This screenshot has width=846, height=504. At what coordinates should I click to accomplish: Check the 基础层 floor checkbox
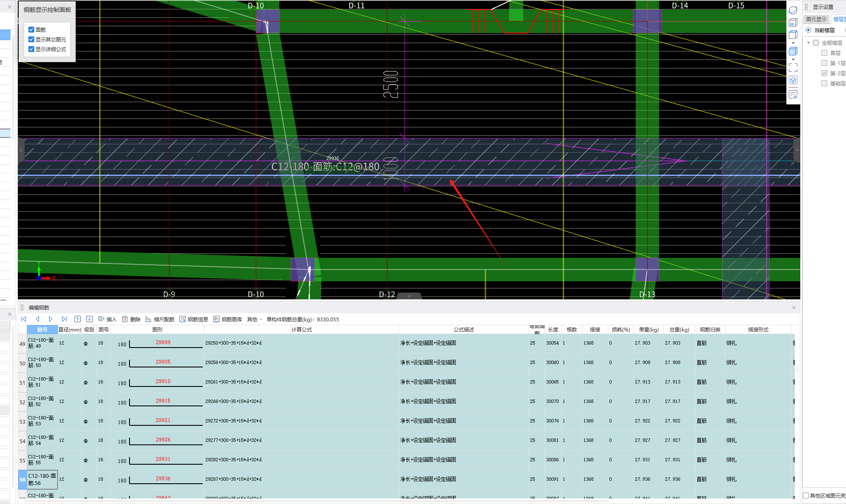[x=824, y=83]
